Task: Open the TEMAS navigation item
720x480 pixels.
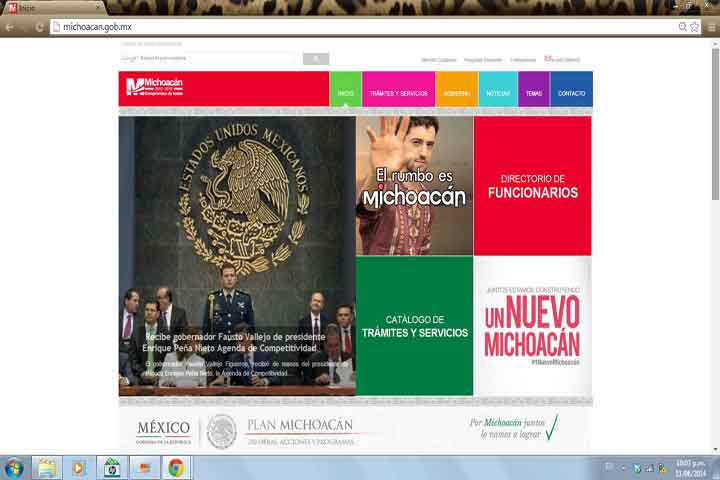Action: (x=534, y=92)
